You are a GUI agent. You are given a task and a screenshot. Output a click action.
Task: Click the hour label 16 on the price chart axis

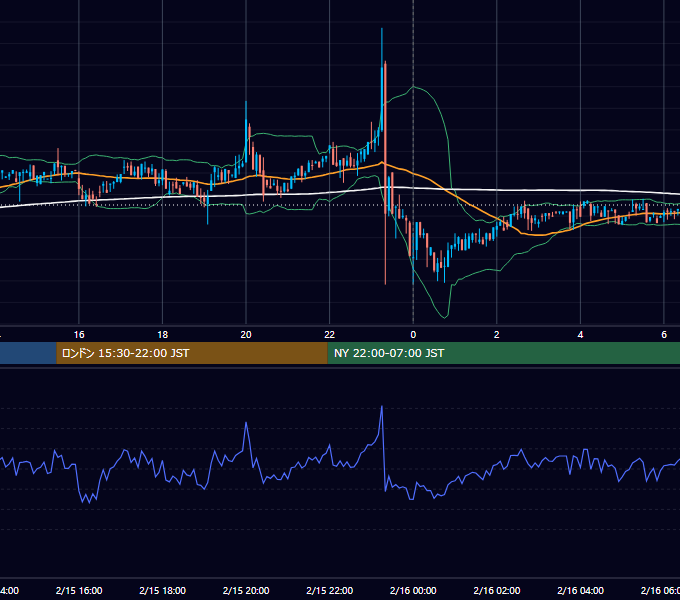point(79,335)
